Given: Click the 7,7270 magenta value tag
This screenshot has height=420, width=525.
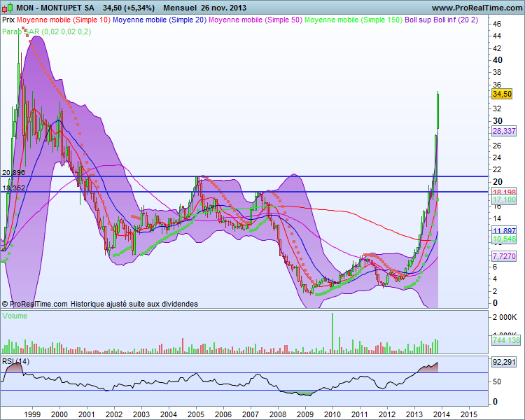Looking at the screenshot, I should [504, 256].
